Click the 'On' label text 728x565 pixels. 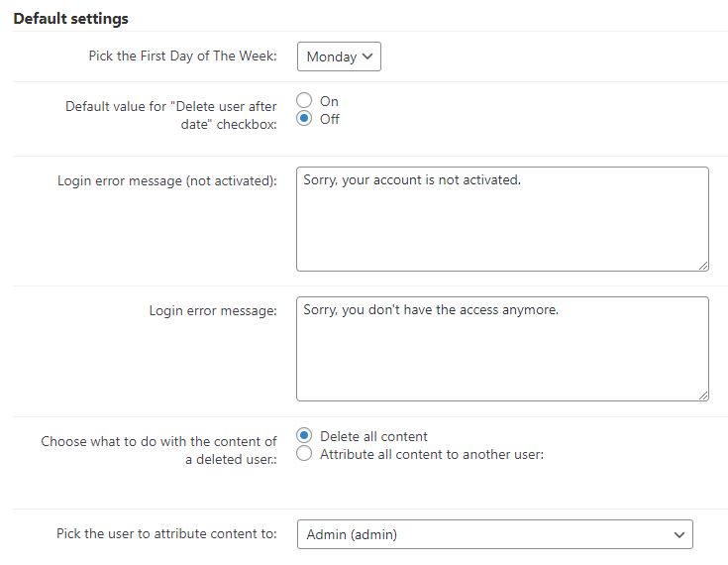tap(329, 101)
